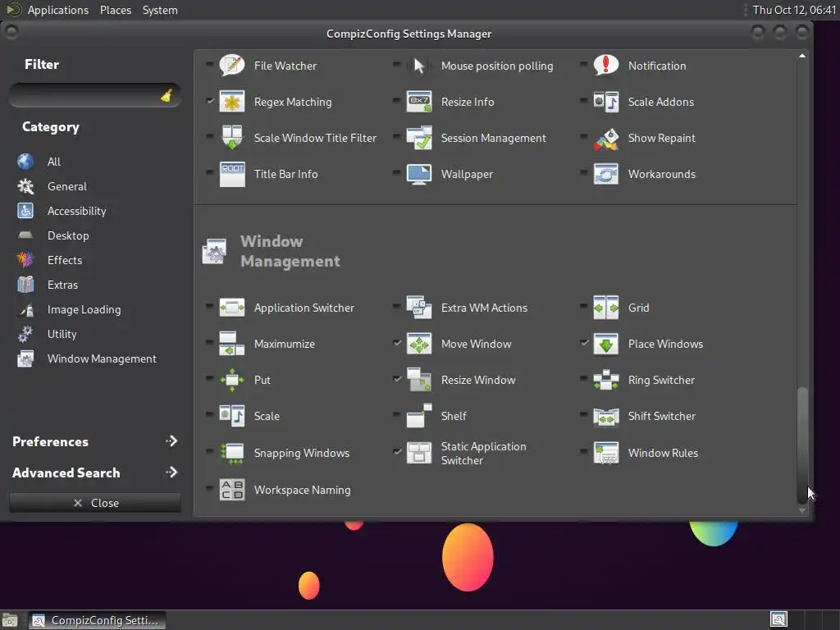Screen dimensions: 840x630
Task: Open the Regex Matching plugin icon
Action: 232,102
